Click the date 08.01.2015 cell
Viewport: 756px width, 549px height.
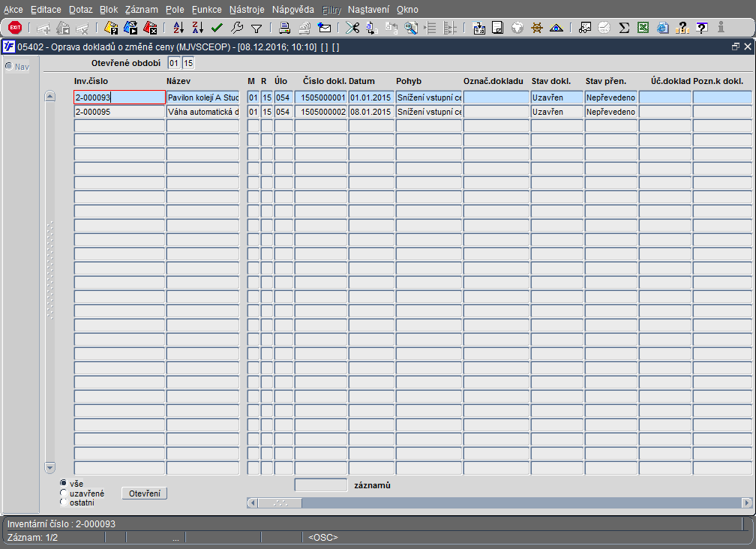pyautogui.click(x=371, y=112)
